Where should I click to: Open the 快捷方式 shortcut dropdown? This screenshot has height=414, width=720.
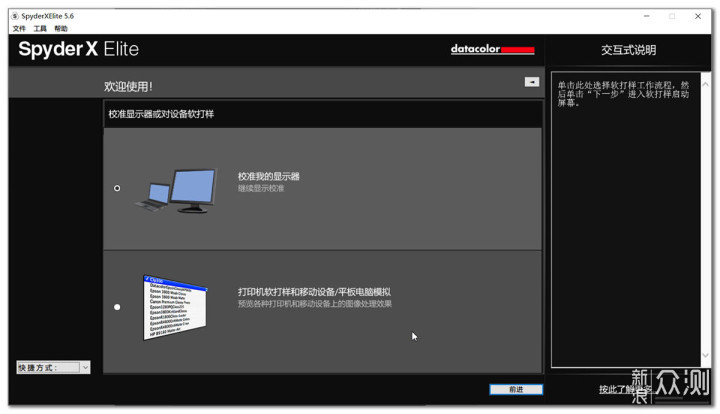coord(53,367)
